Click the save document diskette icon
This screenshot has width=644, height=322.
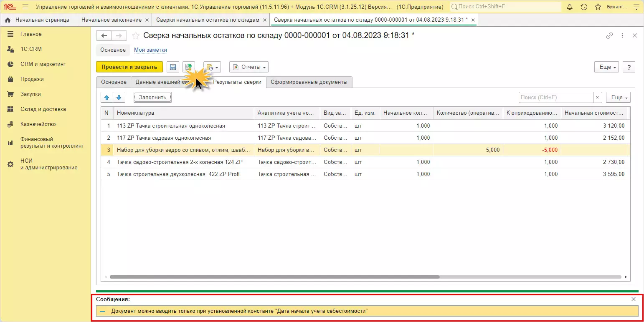pyautogui.click(x=173, y=67)
